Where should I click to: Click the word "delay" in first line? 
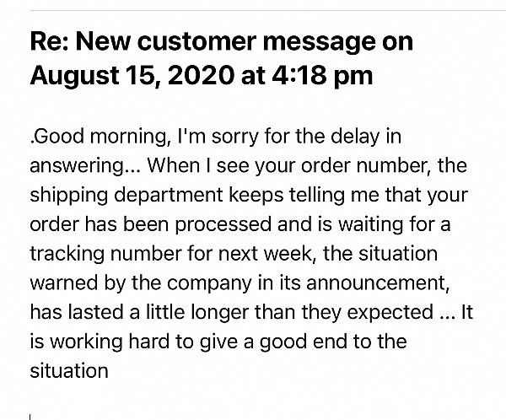click(355, 137)
